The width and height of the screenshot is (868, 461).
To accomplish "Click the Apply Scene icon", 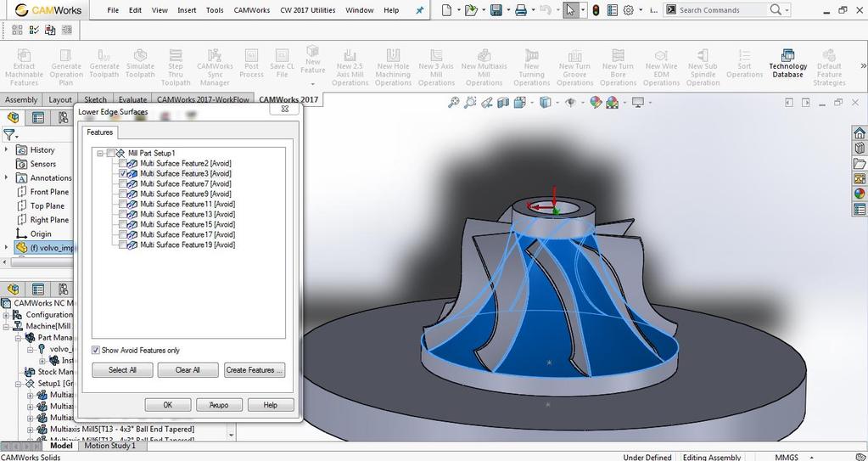I will coord(613,103).
